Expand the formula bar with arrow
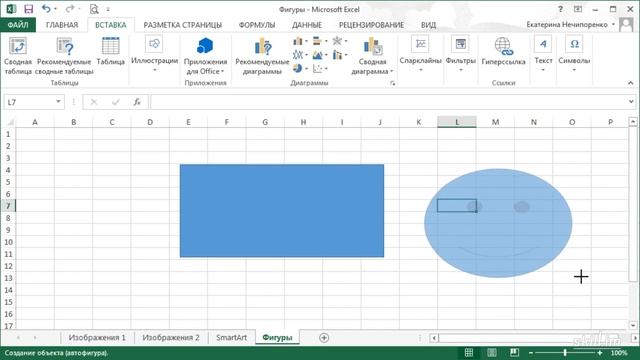 point(631,102)
